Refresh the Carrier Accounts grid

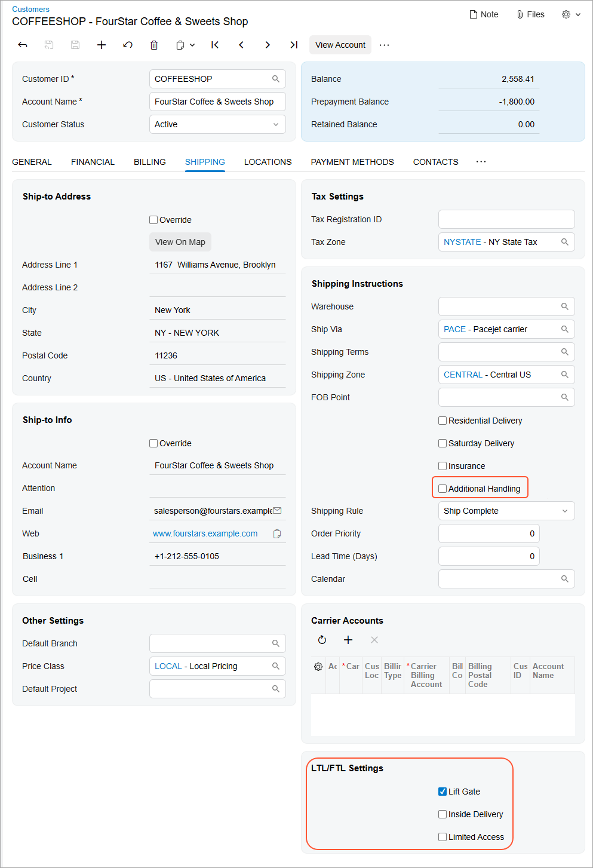point(322,640)
